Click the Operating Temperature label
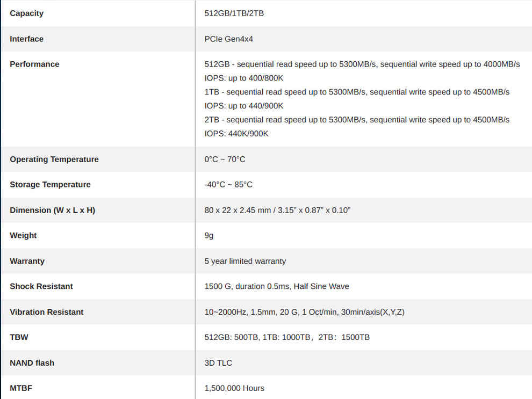Image resolution: width=532 pixels, height=399 pixels. click(x=54, y=159)
